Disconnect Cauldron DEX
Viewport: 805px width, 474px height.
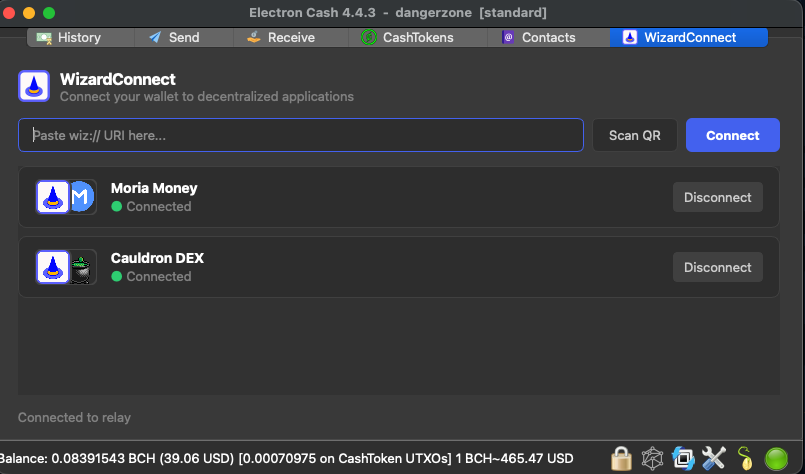tap(718, 267)
